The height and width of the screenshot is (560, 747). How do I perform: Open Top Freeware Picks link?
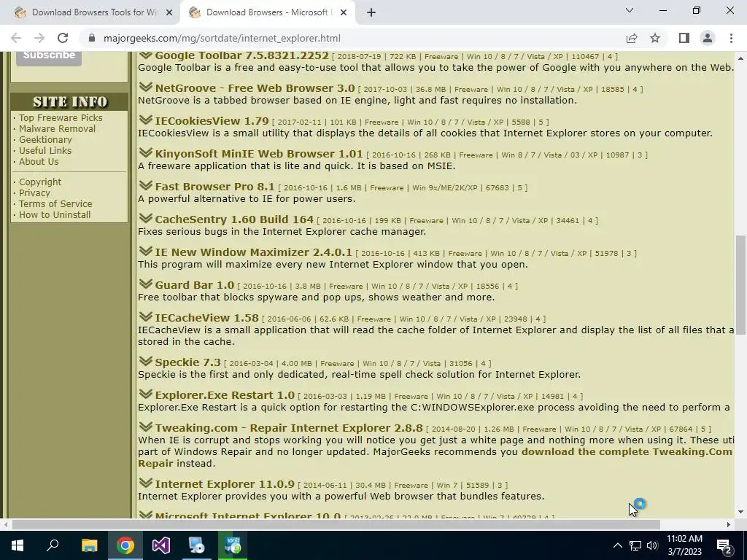pyautogui.click(x=61, y=117)
